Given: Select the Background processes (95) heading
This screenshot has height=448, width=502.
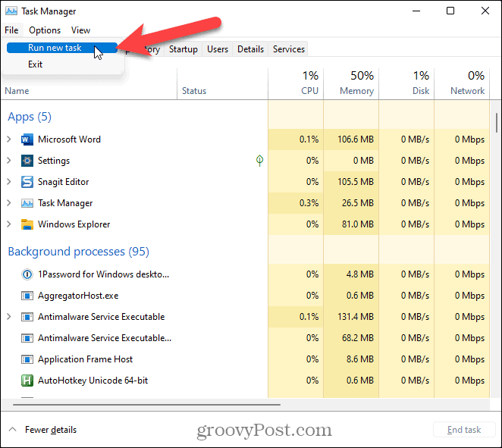Looking at the screenshot, I should (78, 252).
